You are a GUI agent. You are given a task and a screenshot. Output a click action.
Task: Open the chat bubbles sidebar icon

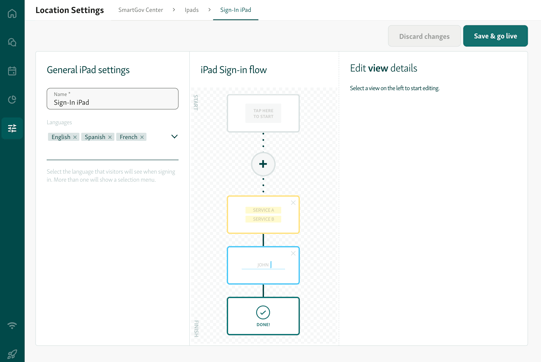click(x=12, y=42)
